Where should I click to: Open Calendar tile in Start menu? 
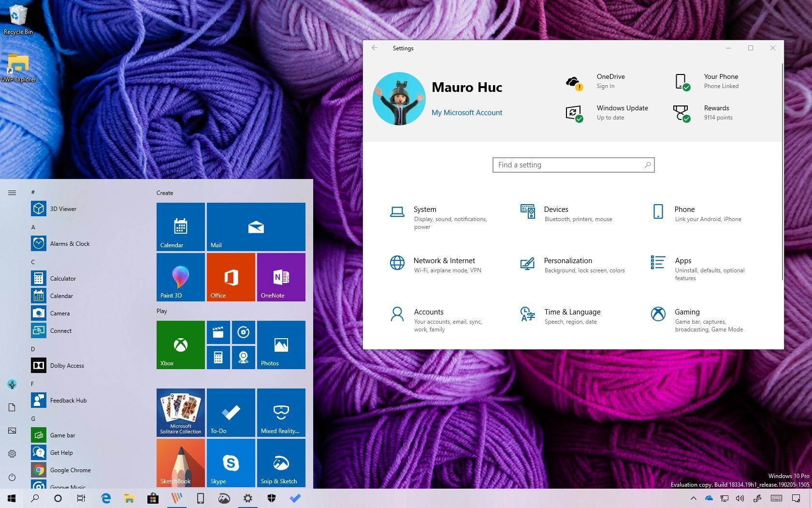[181, 227]
